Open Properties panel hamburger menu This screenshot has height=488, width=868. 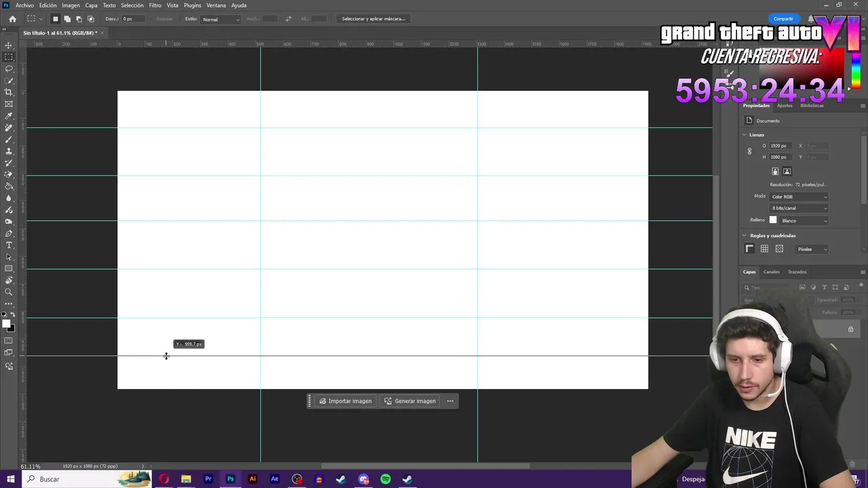point(863,106)
